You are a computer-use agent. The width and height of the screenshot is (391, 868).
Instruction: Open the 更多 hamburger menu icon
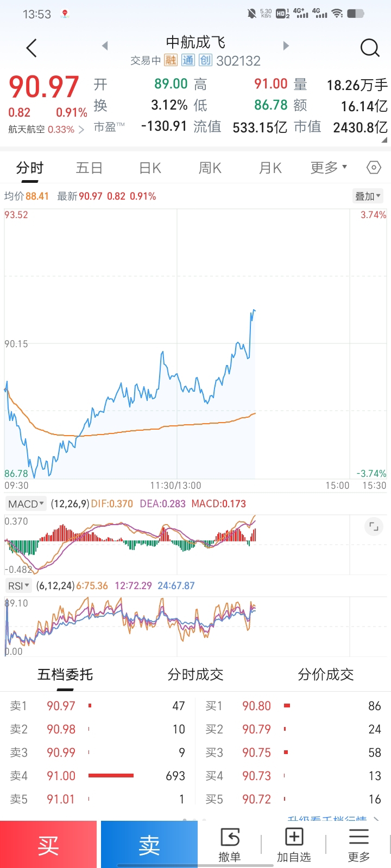pyautogui.click(x=358, y=844)
